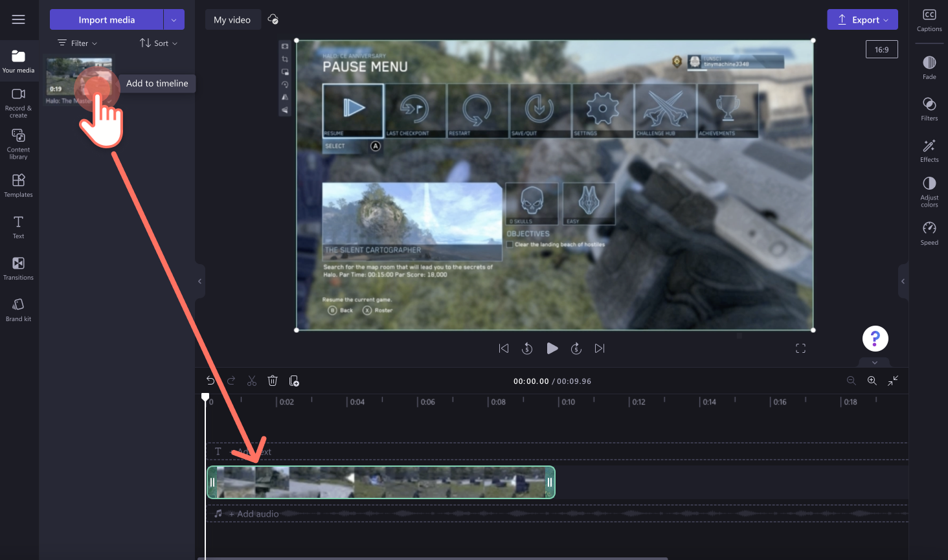The image size is (948, 560).
Task: Duplicate the selected clip
Action: click(x=294, y=381)
